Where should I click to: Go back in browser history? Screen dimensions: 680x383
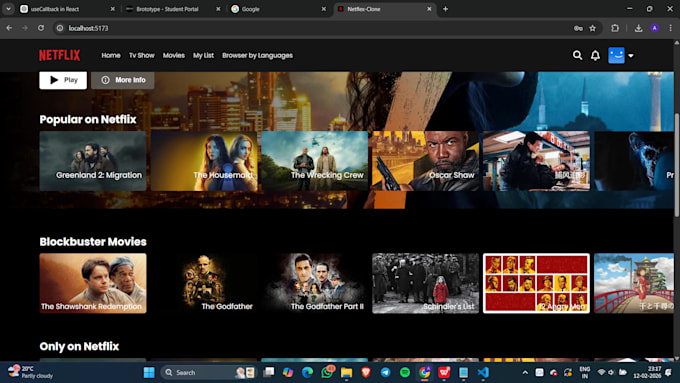click(9, 28)
